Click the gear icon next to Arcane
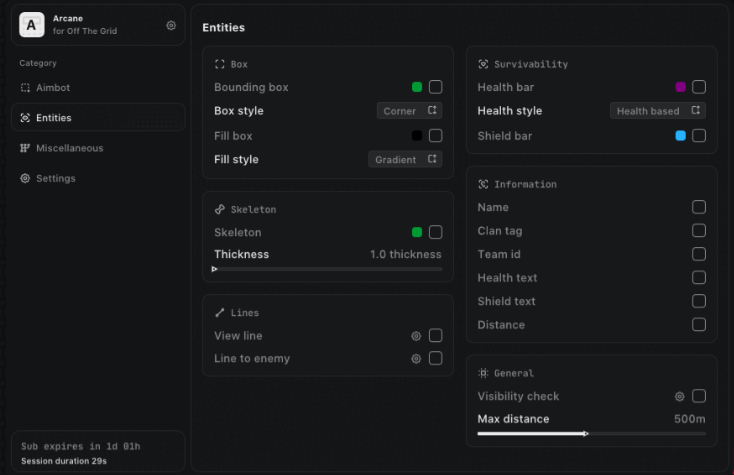 click(x=171, y=25)
